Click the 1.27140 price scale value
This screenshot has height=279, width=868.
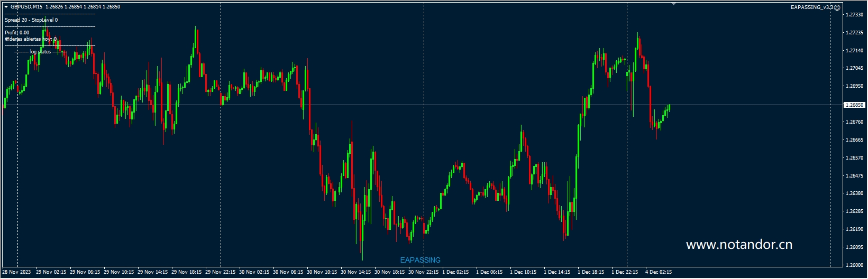pyautogui.click(x=854, y=51)
